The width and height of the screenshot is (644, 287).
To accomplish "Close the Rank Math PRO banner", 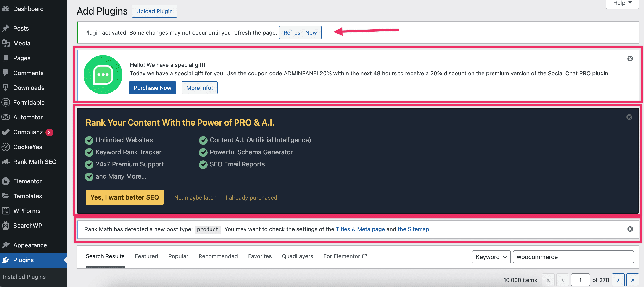I will coord(629,117).
